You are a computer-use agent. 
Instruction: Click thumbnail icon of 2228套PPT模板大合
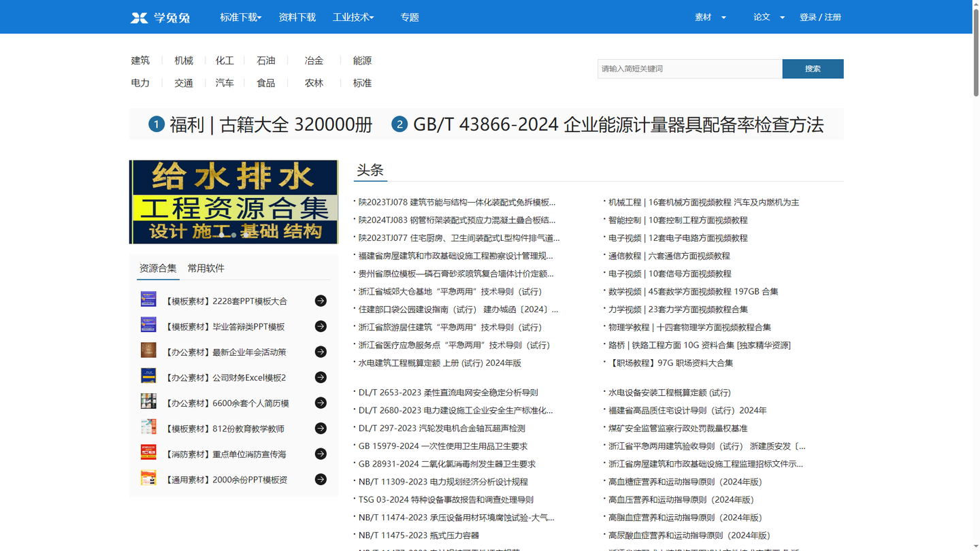(x=148, y=299)
